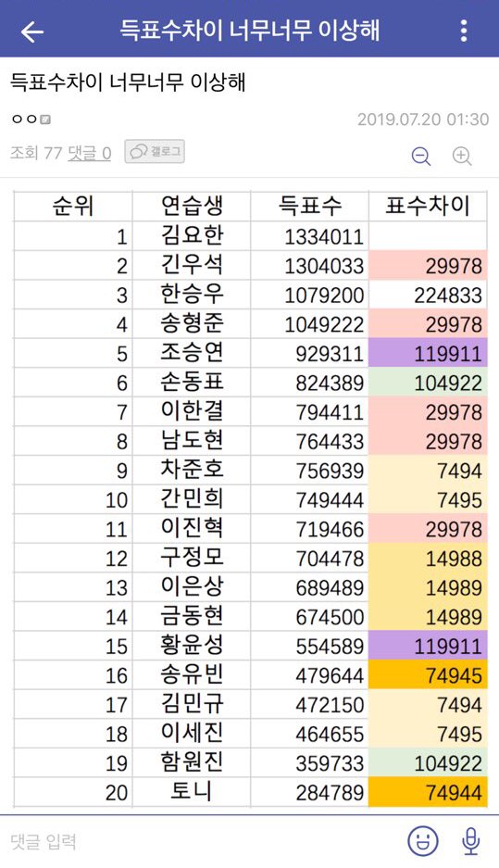Screen dimensions: 499x868
Task: Select vote count 472150
Action: pyautogui.click(x=330, y=707)
